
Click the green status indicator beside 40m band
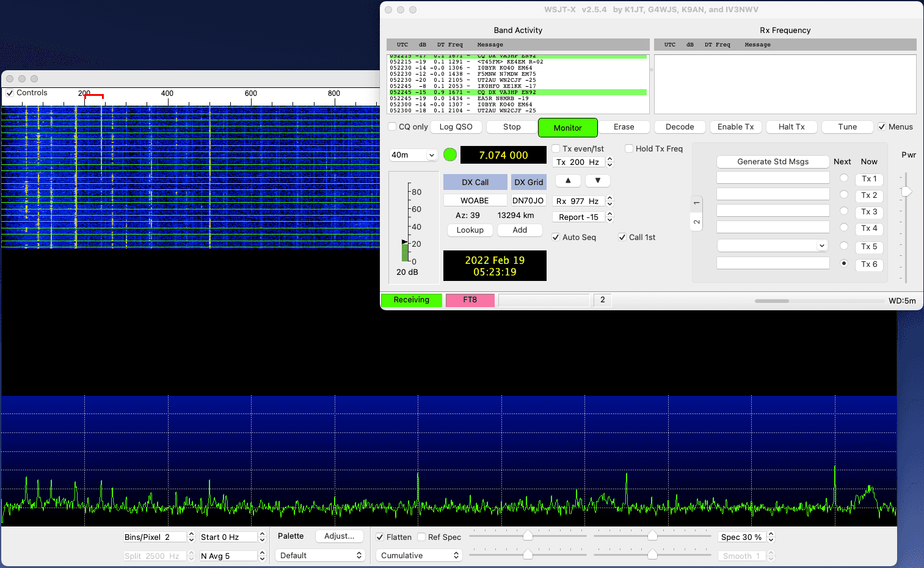pos(450,155)
